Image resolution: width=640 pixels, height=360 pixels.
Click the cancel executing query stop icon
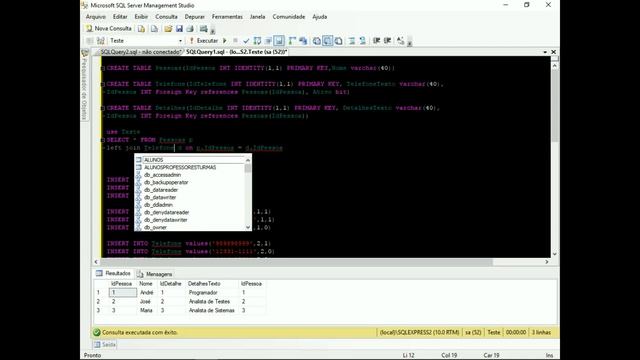pos(235,41)
